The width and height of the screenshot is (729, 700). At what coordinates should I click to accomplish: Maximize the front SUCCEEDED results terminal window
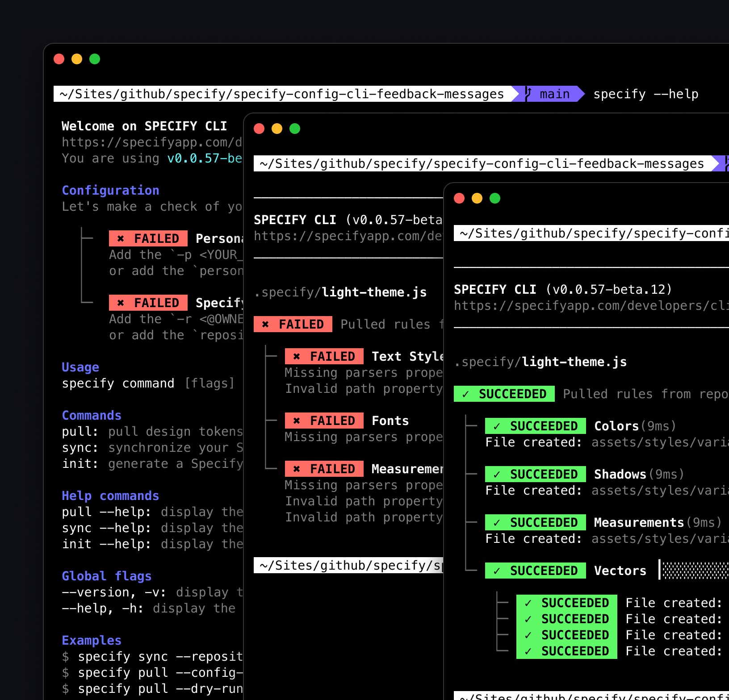[x=495, y=198]
